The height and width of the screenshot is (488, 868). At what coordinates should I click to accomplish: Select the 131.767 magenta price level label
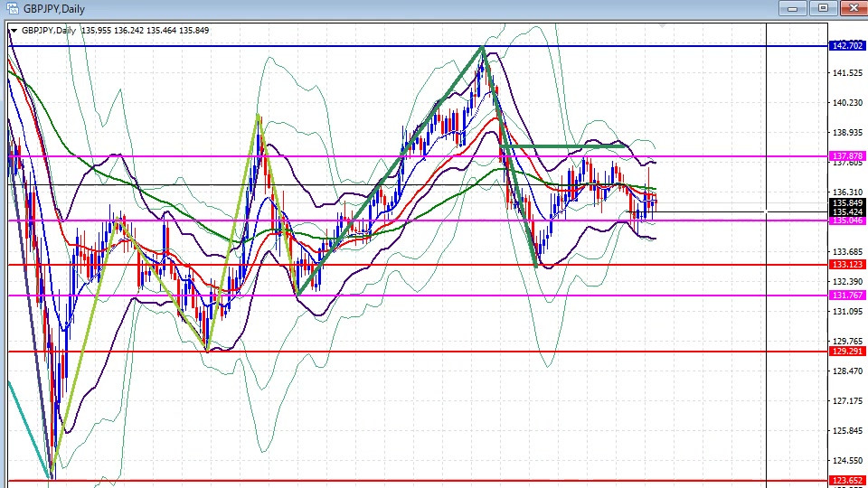coord(847,296)
